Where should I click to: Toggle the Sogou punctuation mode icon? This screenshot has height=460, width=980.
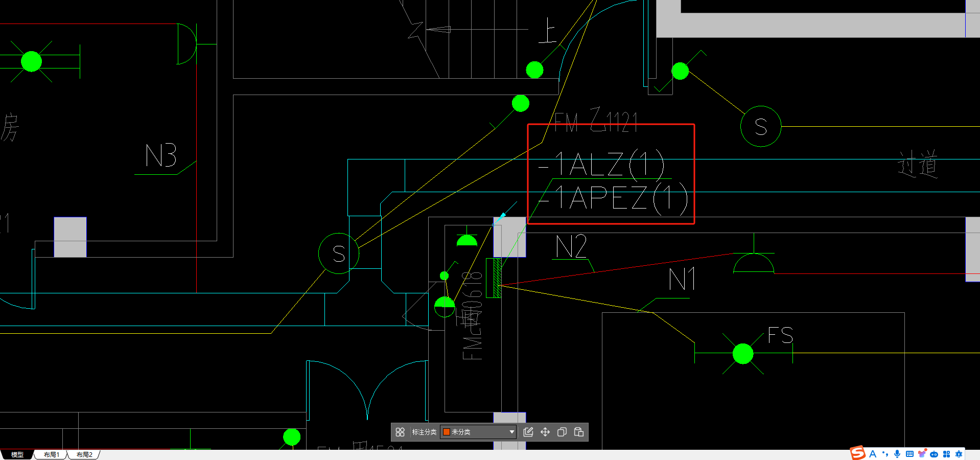[885, 454]
